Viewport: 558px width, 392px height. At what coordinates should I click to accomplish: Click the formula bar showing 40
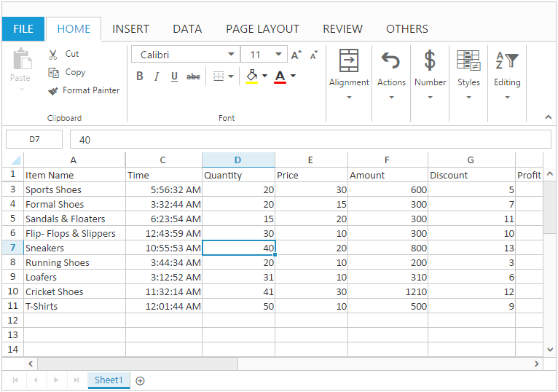[310, 139]
